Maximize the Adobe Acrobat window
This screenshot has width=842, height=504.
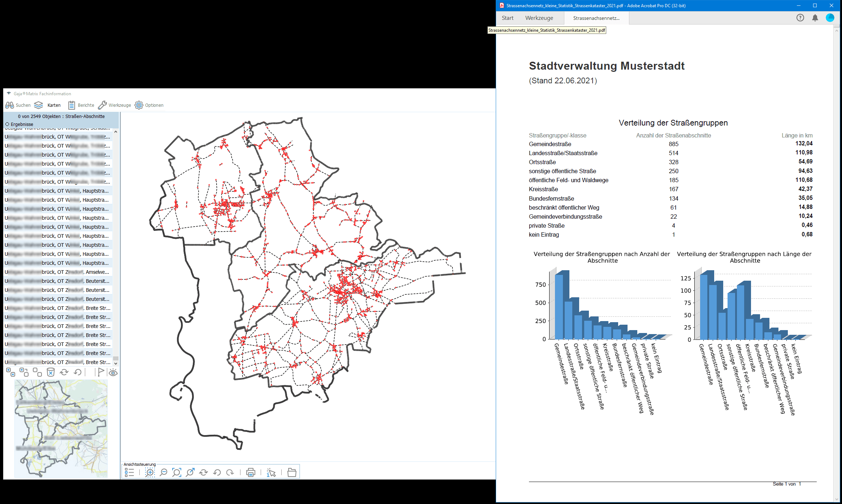click(815, 5)
